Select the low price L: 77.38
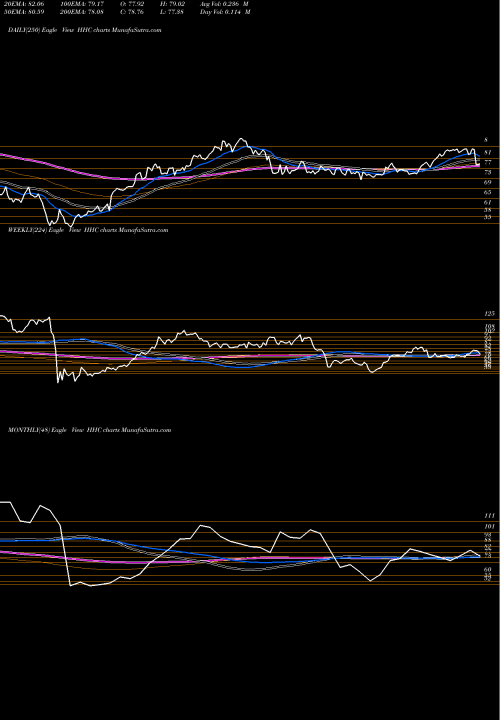500x720 pixels. click(172, 12)
